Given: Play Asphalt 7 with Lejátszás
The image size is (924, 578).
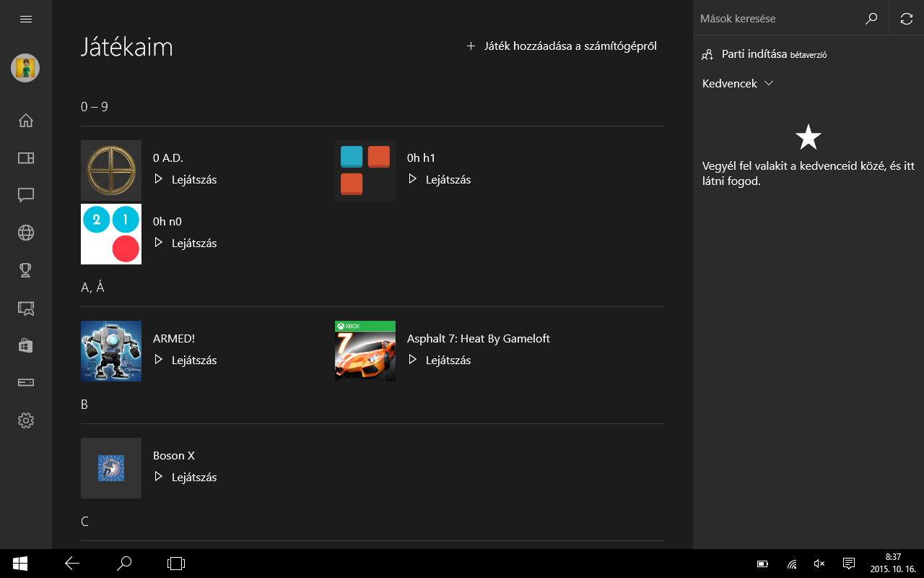Looking at the screenshot, I should 440,360.
